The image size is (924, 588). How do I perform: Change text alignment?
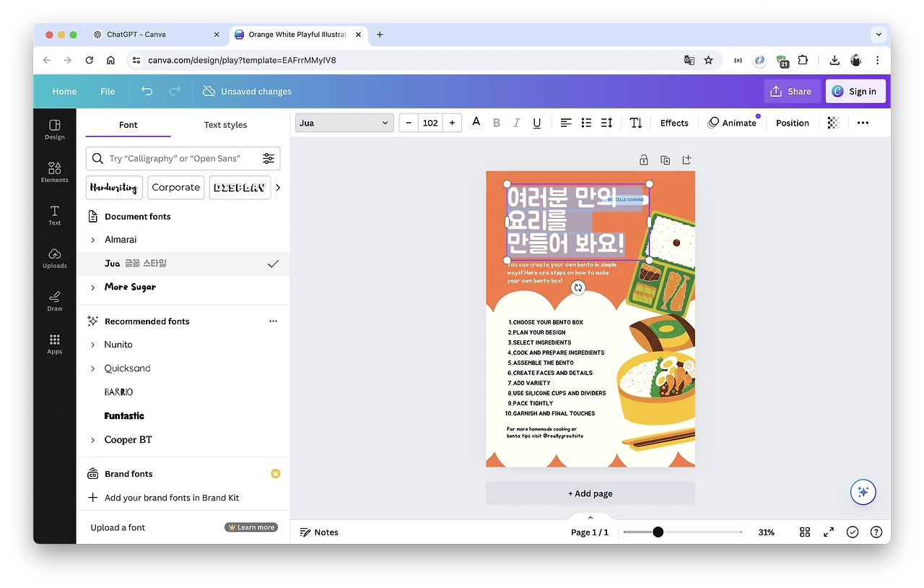tap(566, 123)
